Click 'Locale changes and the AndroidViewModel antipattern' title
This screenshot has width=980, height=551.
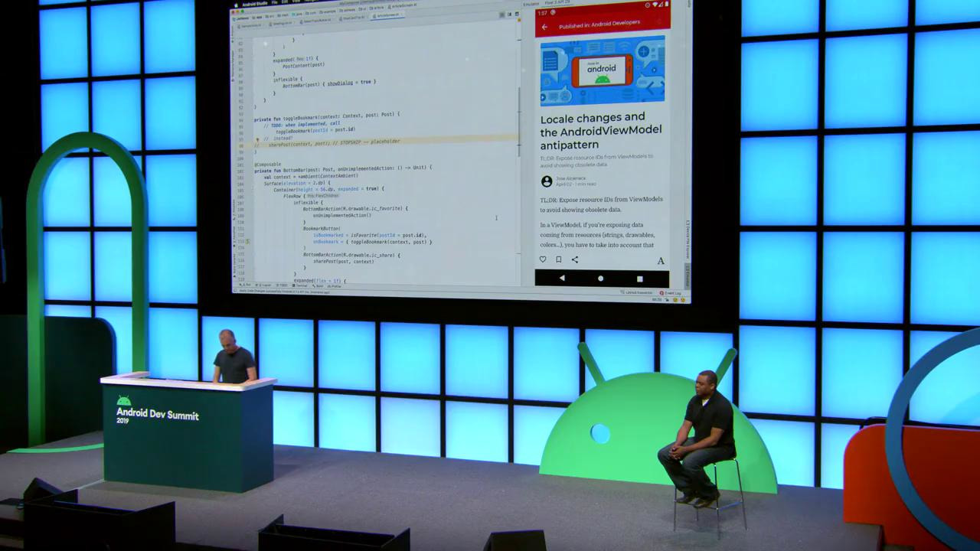601,131
